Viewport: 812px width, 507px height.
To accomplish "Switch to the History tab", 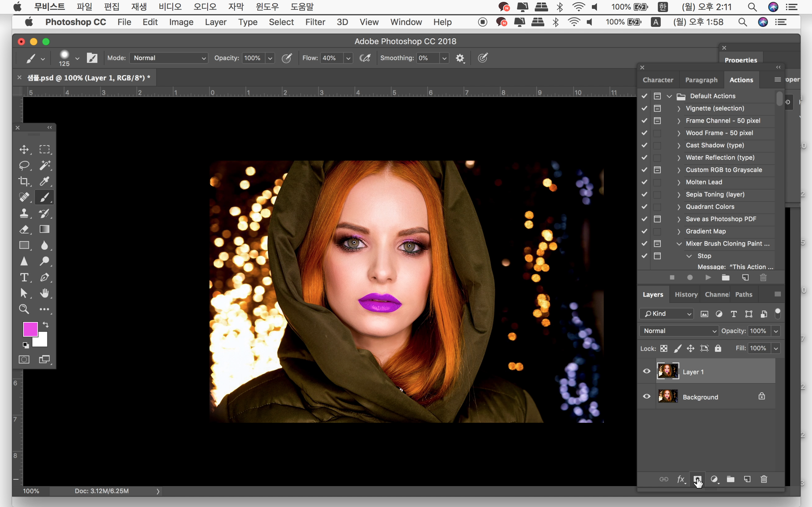I will (x=685, y=294).
